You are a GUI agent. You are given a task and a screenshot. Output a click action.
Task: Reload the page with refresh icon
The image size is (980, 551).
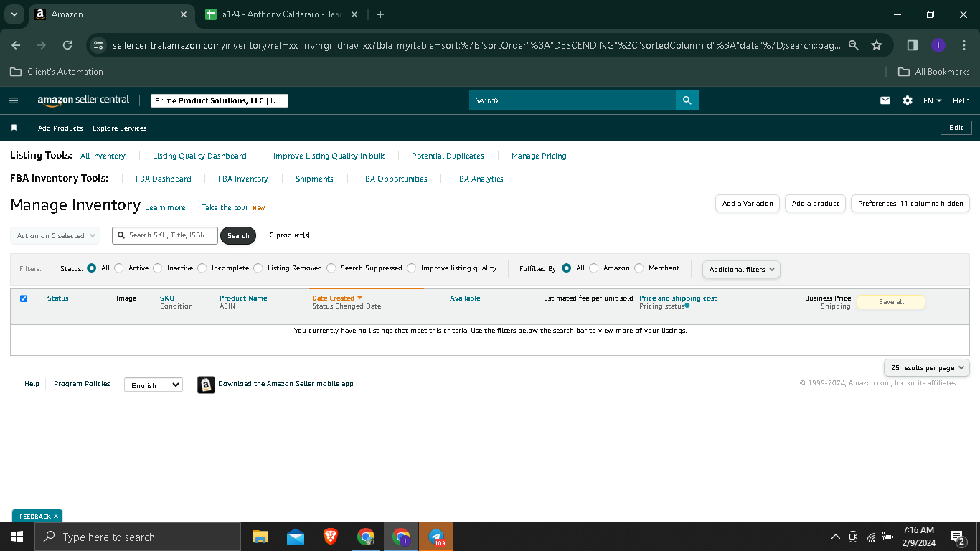pos(67,45)
